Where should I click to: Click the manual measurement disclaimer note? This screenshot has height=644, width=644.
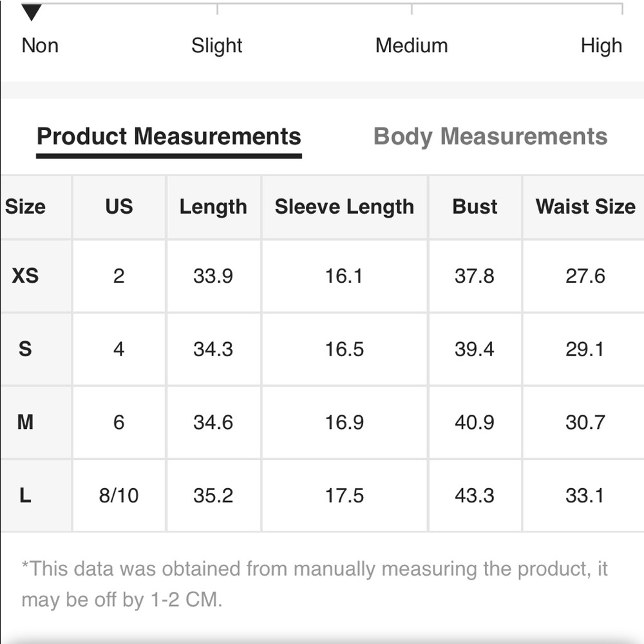(x=315, y=584)
